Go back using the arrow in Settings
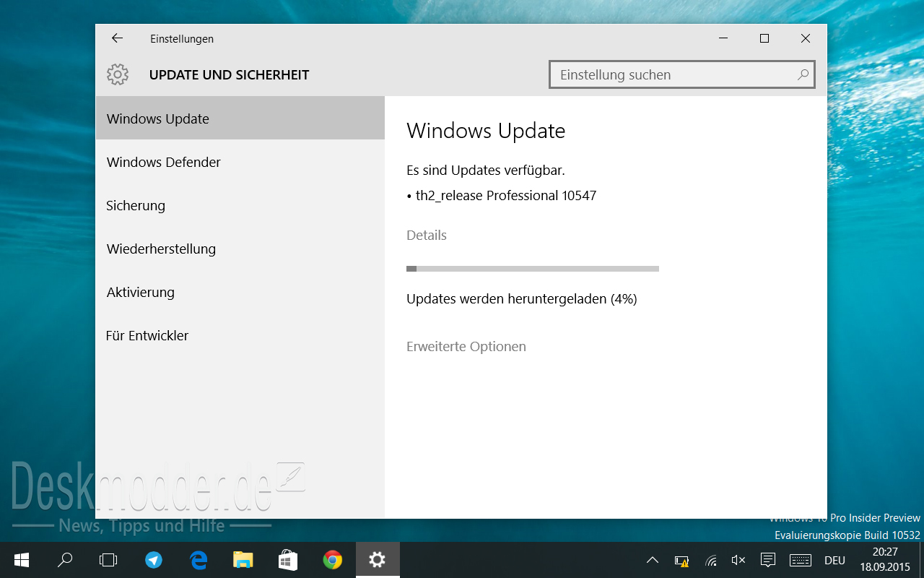Image resolution: width=924 pixels, height=578 pixels. [x=117, y=38]
